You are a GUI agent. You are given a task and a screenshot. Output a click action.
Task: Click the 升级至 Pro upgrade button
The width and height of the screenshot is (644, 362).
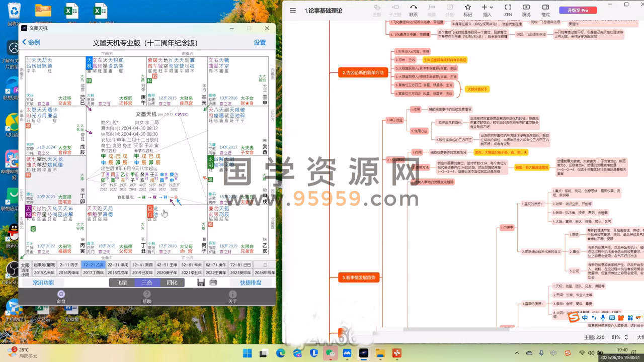tap(577, 10)
